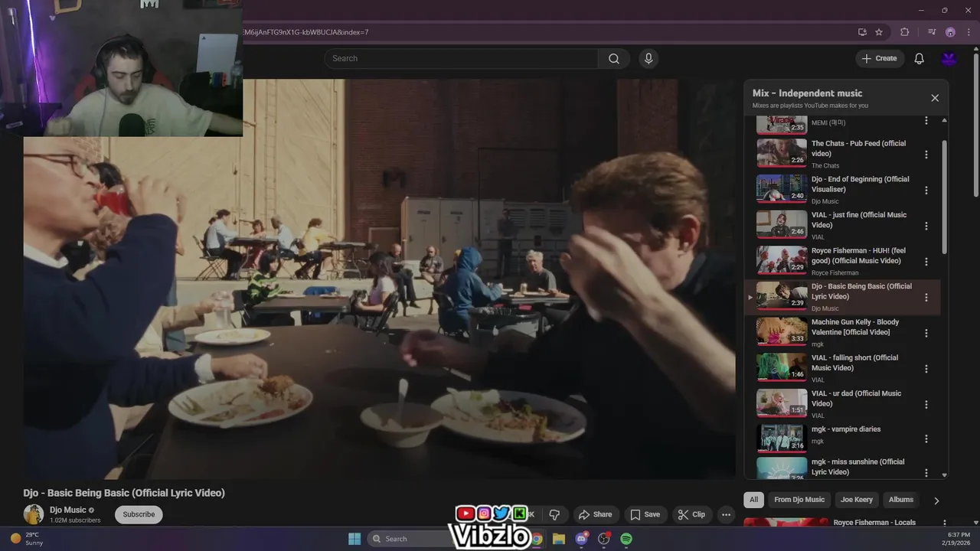Viewport: 980px width, 551px height.
Task: Open options for Machine Gun Kelly - Bloody Valentine
Action: (926, 333)
